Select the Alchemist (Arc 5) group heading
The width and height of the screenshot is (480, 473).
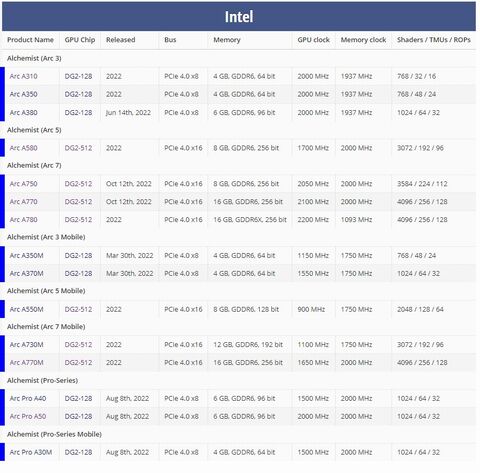point(34,130)
